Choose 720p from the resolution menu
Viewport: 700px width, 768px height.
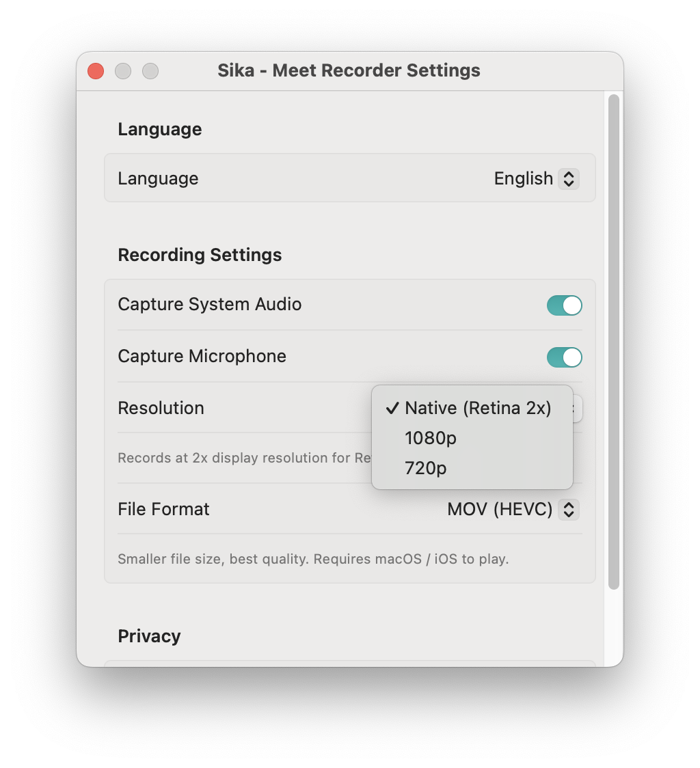click(x=425, y=469)
